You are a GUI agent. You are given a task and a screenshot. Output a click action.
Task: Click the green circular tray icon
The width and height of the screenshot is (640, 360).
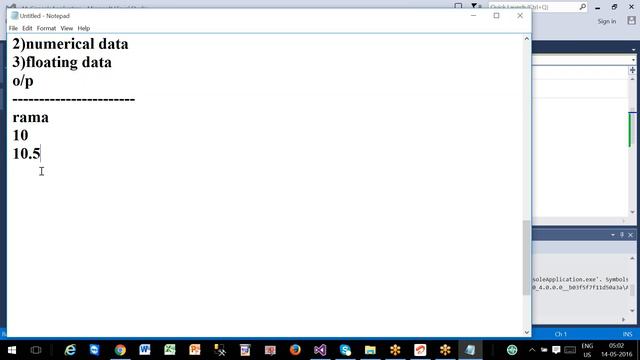pyautogui.click(x=512, y=350)
